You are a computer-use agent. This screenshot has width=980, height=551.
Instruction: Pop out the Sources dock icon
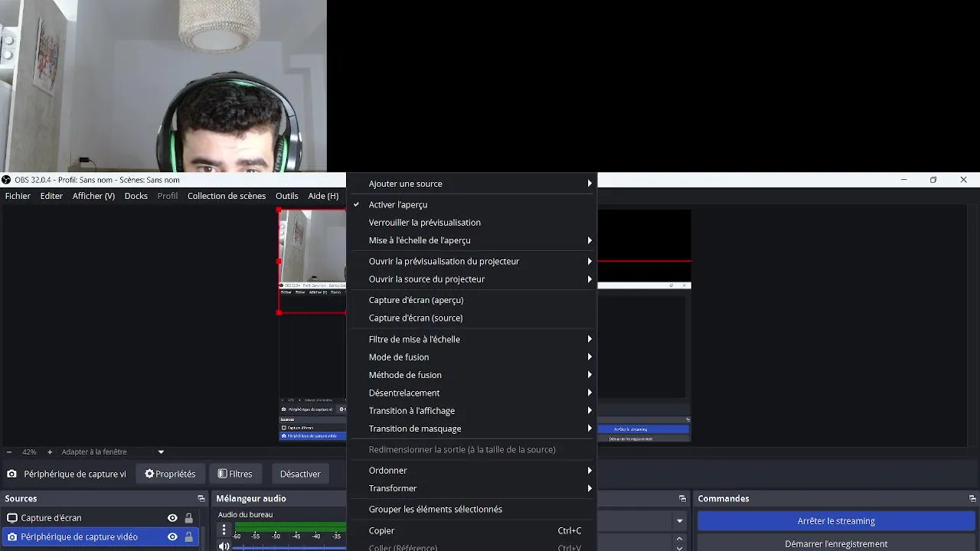[x=201, y=499]
